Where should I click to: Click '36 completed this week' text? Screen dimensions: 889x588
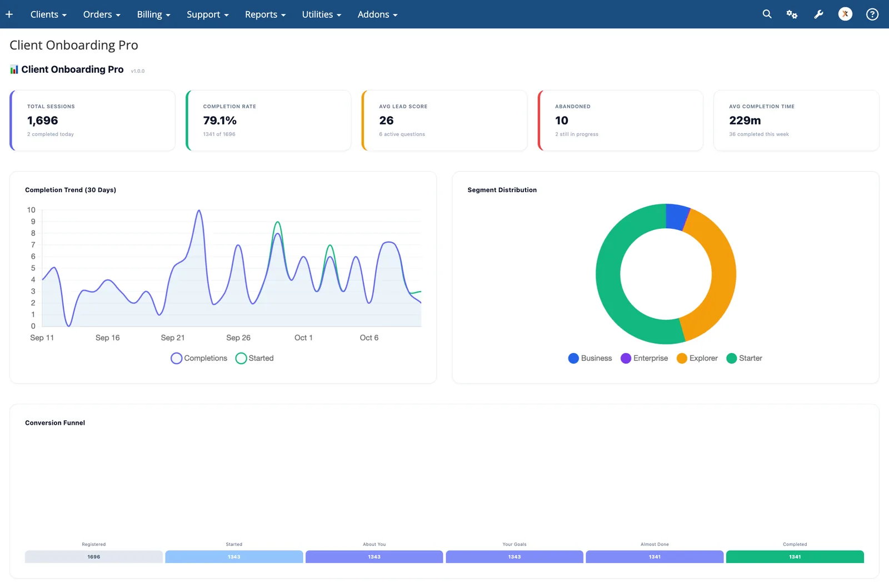759,134
